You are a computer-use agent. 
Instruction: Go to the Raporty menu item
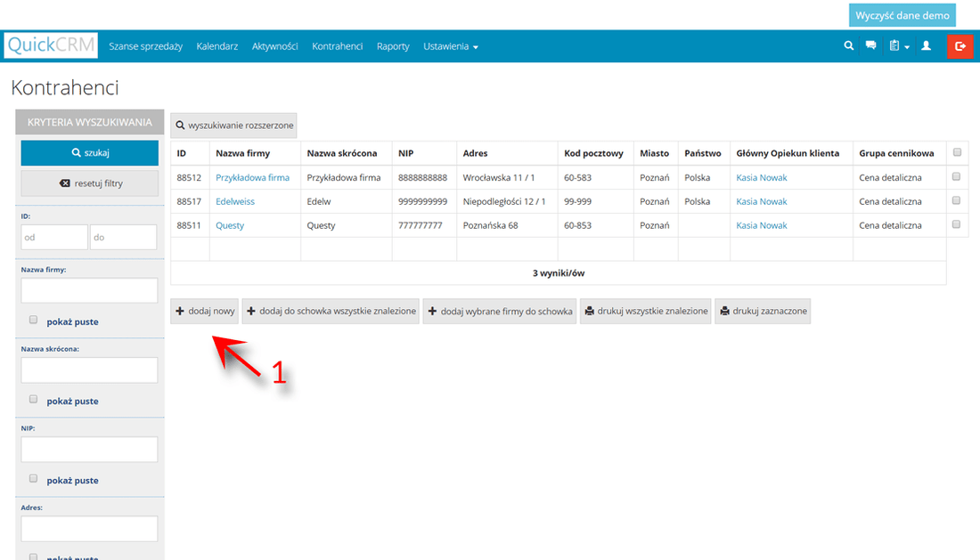pos(393,46)
